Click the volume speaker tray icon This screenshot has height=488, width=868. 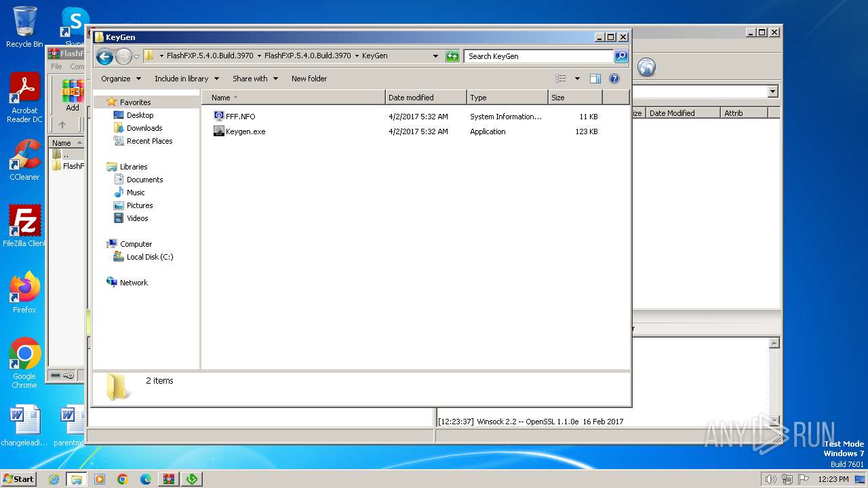[x=770, y=479]
